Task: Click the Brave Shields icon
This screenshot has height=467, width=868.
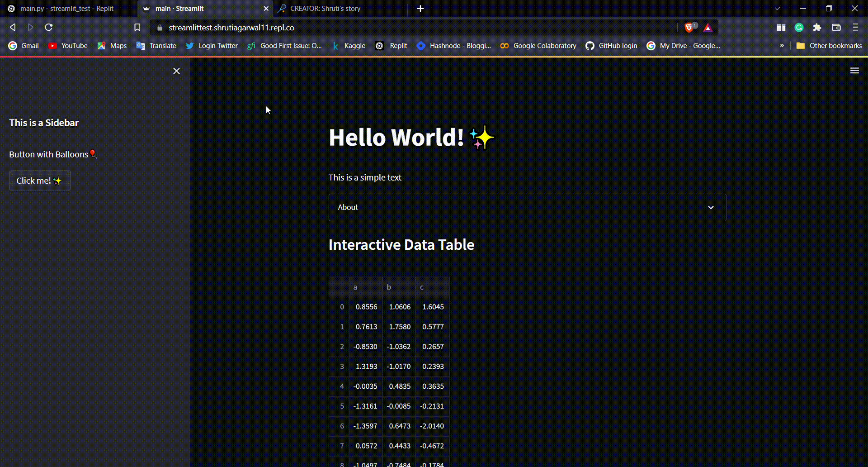Action: [689, 28]
